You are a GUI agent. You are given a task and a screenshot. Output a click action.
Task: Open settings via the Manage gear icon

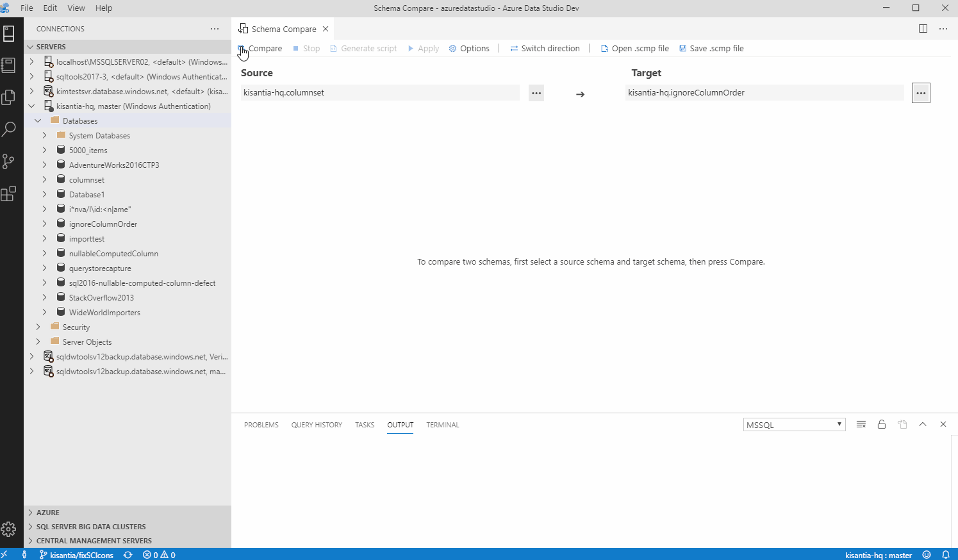coord(9,530)
